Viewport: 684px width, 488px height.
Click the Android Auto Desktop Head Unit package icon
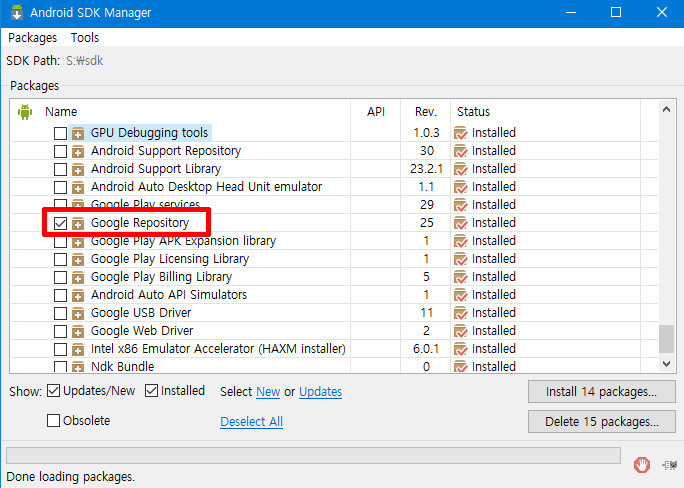(x=78, y=188)
